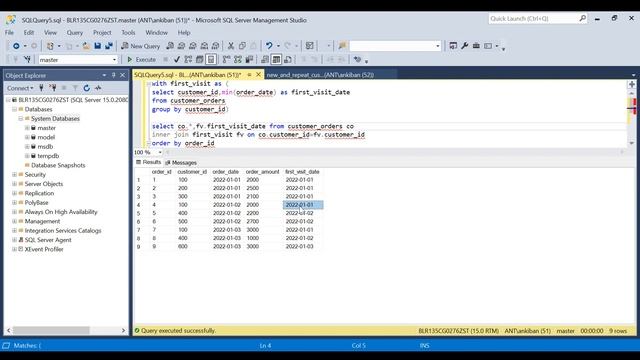The width and height of the screenshot is (640, 360).
Task: Open Activity Monitor pulse icon
Action: (98, 88)
